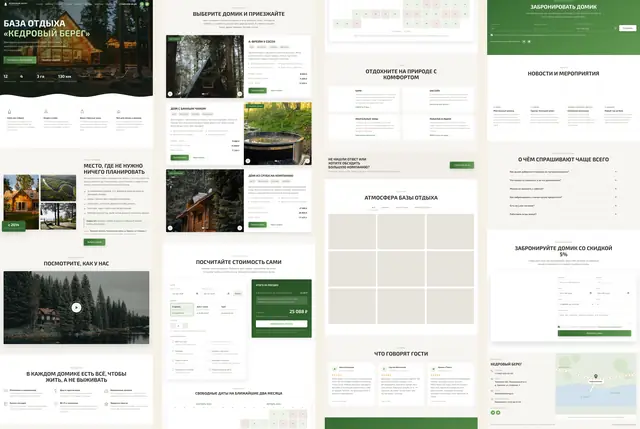Viewport: 640px width, 429px height.
Task: Book the first cabin with green button
Action: (x=258, y=90)
